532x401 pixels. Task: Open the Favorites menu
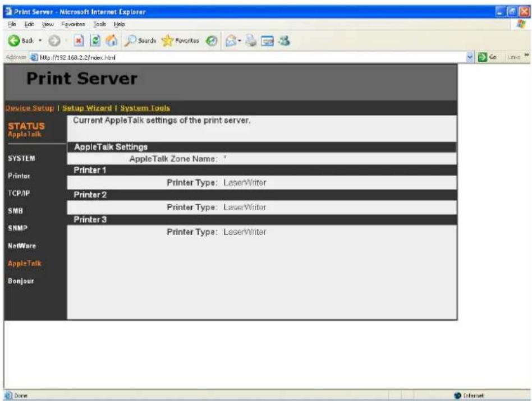[x=73, y=24]
